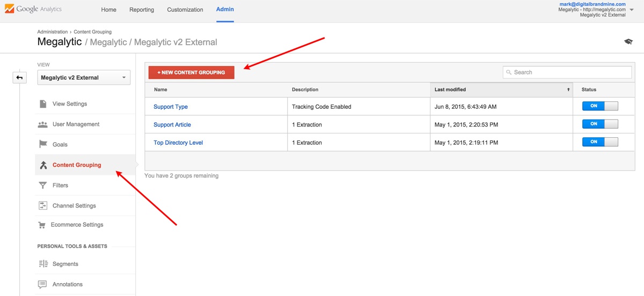
Task: Open the Customization tab
Action: point(185,10)
